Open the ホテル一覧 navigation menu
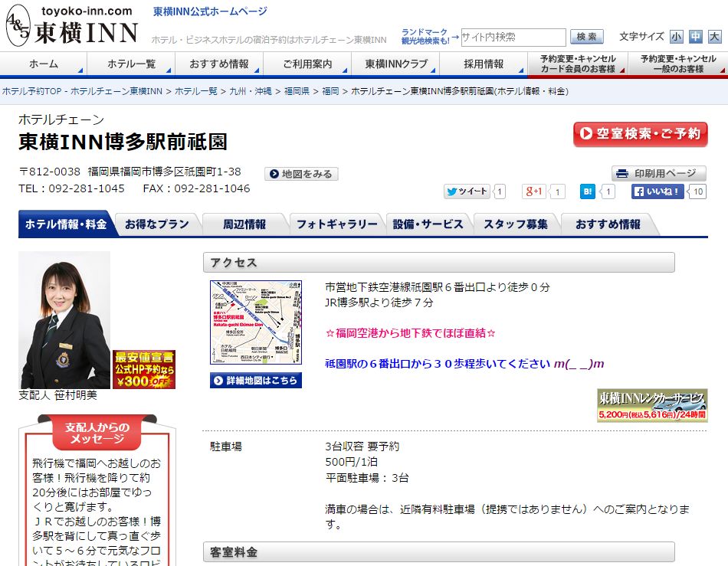 (131, 64)
